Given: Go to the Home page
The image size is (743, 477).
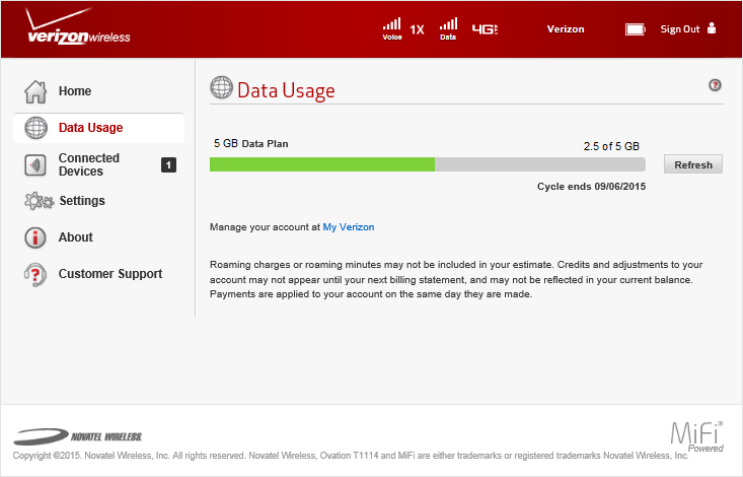Looking at the screenshot, I should (75, 91).
